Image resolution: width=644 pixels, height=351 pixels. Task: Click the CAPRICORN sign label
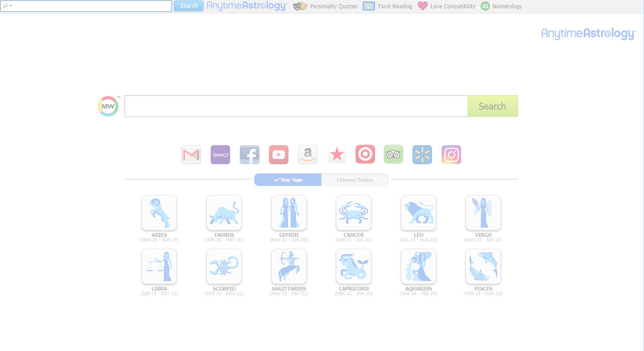pyautogui.click(x=354, y=289)
